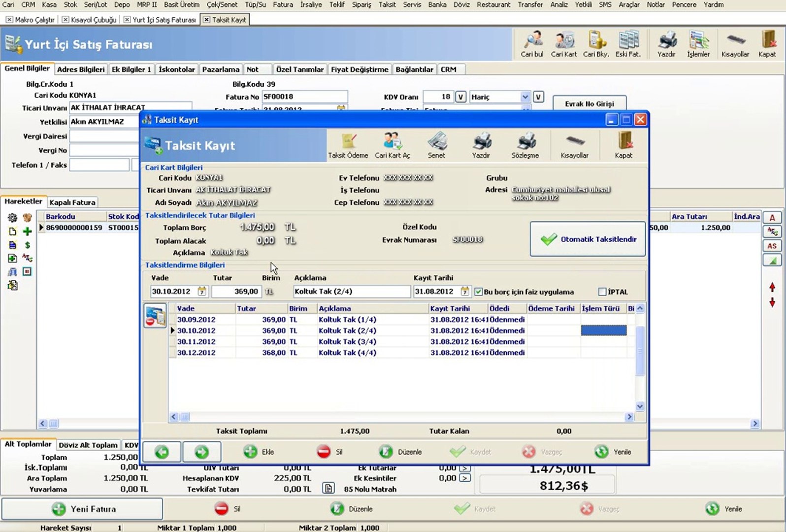Open Kısayollar in the Taksit Kayıt dialog toolbar
This screenshot has height=532, width=786.
tap(575, 145)
